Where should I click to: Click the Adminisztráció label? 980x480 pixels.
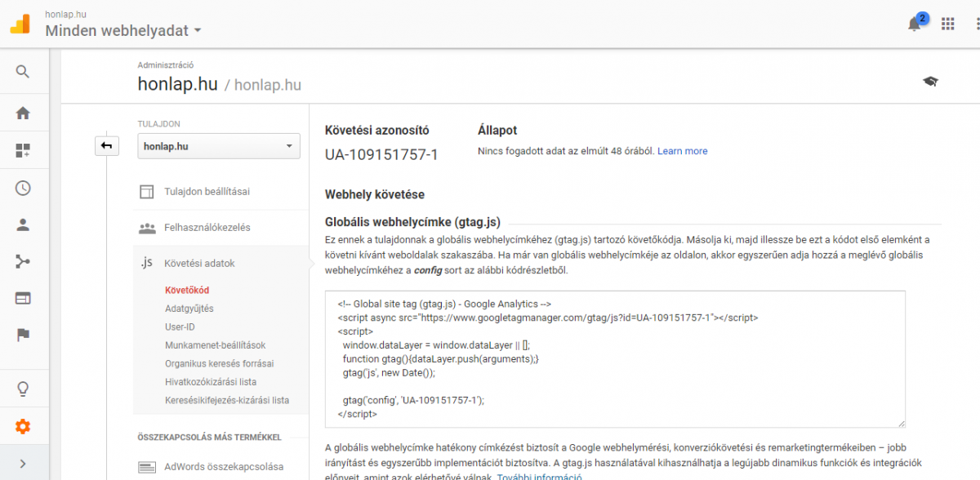(x=166, y=64)
